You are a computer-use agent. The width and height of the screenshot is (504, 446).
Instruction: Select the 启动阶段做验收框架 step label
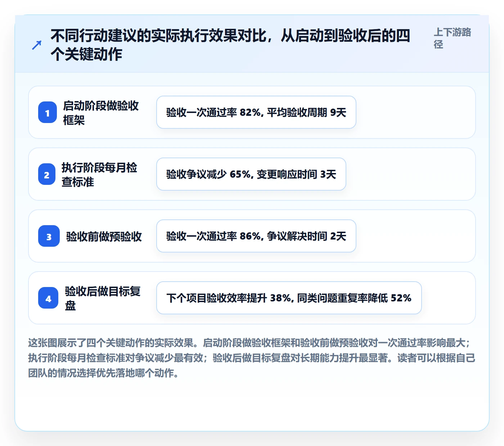101,113
